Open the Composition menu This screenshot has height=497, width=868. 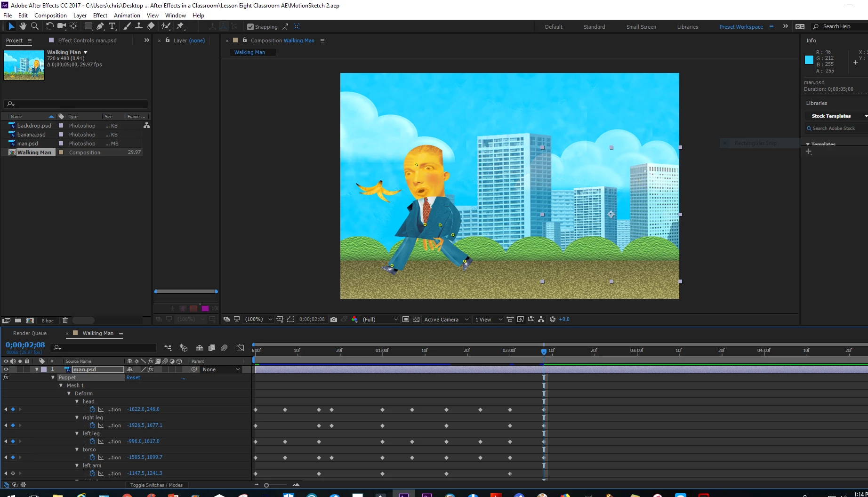point(50,15)
